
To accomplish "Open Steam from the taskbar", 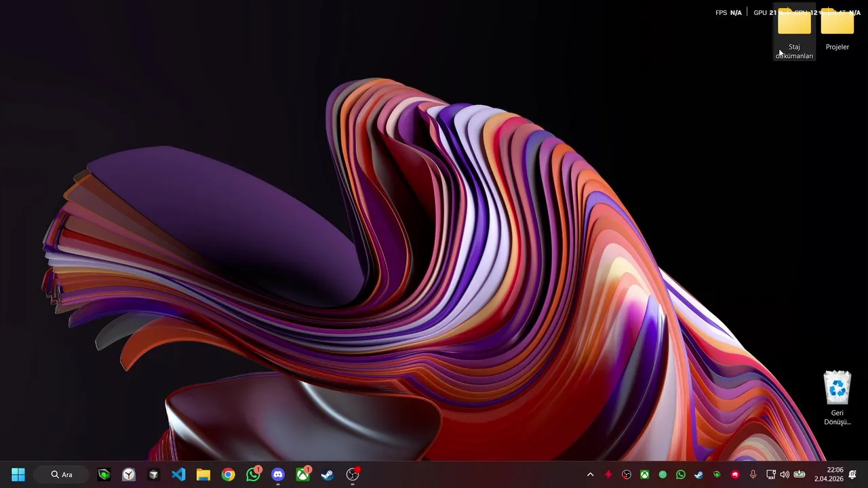I will 328,474.
